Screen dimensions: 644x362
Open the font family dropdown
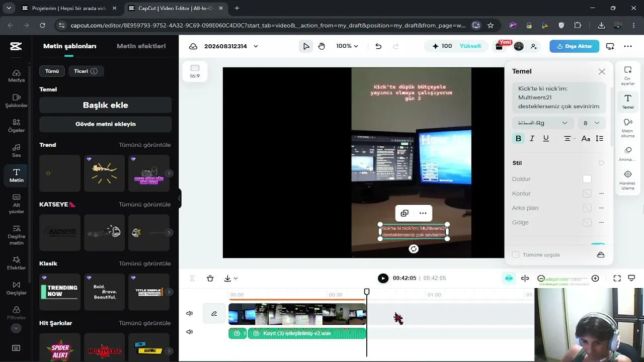coord(543,123)
